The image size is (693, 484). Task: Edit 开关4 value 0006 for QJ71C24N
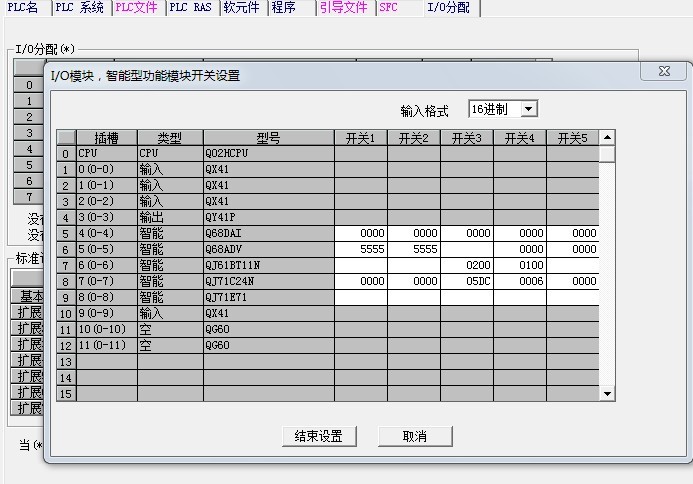point(519,281)
